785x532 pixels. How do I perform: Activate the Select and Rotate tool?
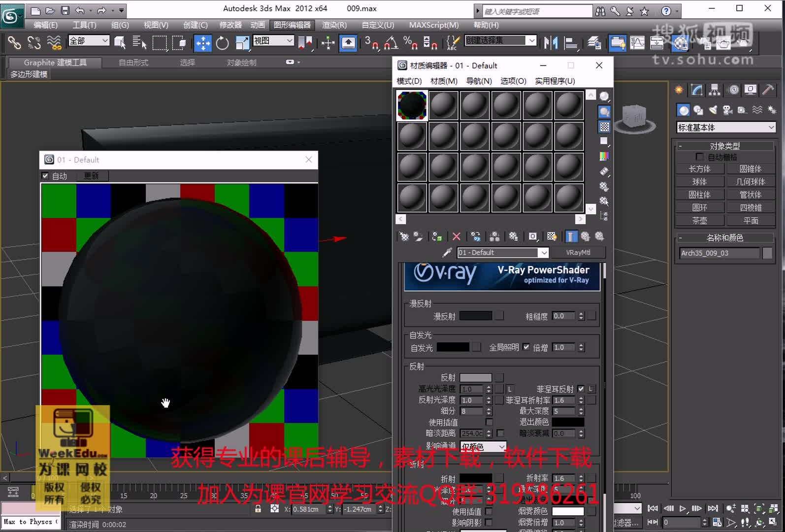click(223, 43)
